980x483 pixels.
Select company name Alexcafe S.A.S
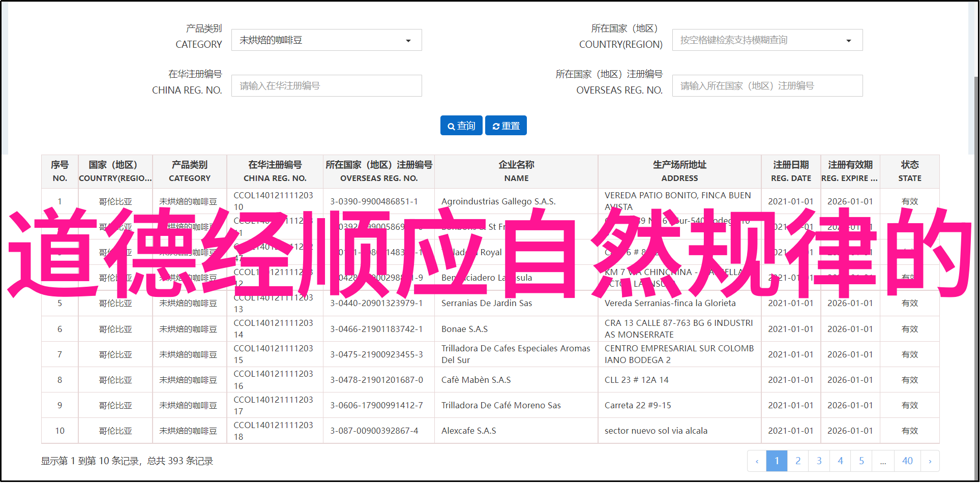pos(469,431)
